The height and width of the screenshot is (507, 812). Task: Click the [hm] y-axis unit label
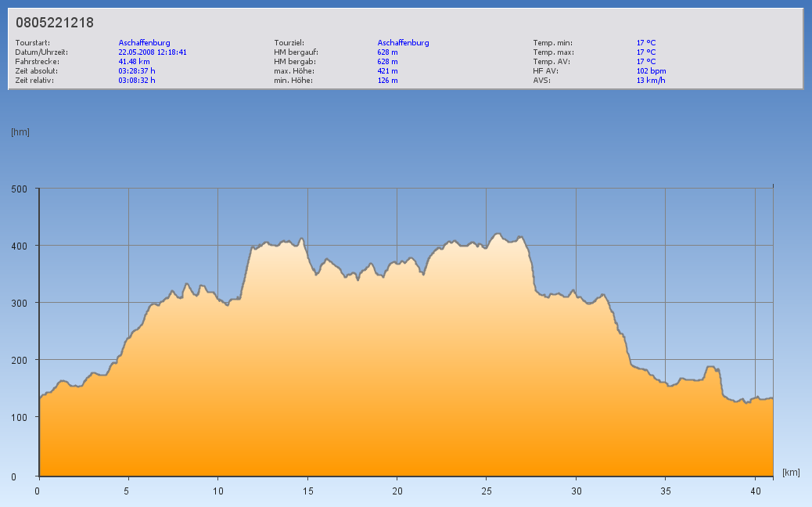20,131
